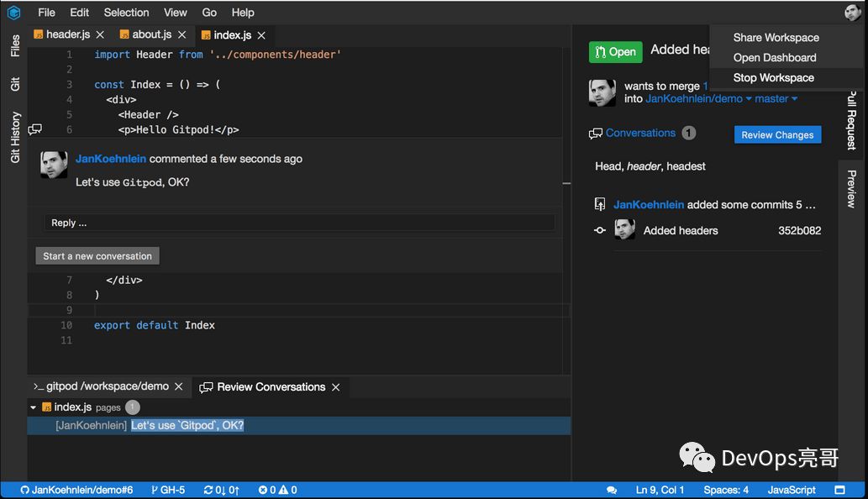Click the commit hash 352b082
The width and height of the screenshot is (868, 499).
799,231
